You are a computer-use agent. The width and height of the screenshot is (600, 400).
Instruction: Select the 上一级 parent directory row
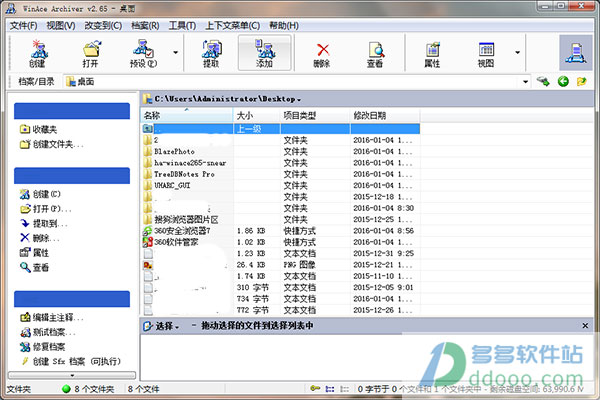[280, 129]
